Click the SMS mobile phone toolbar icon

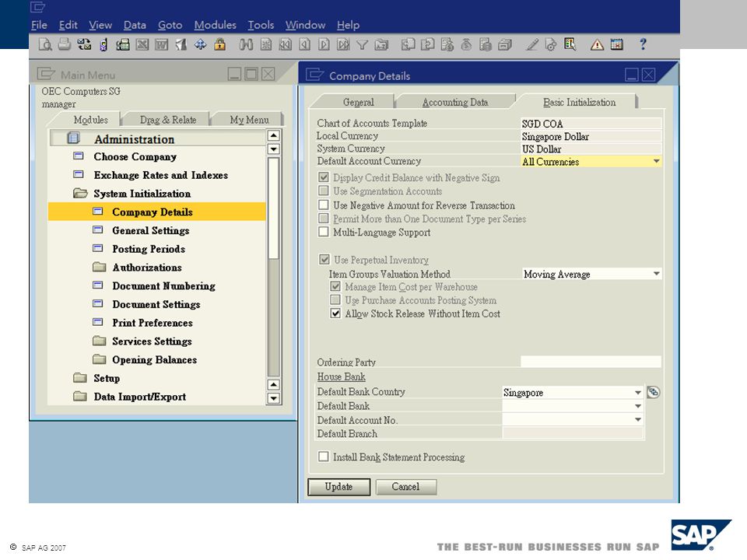pyautogui.click(x=103, y=45)
